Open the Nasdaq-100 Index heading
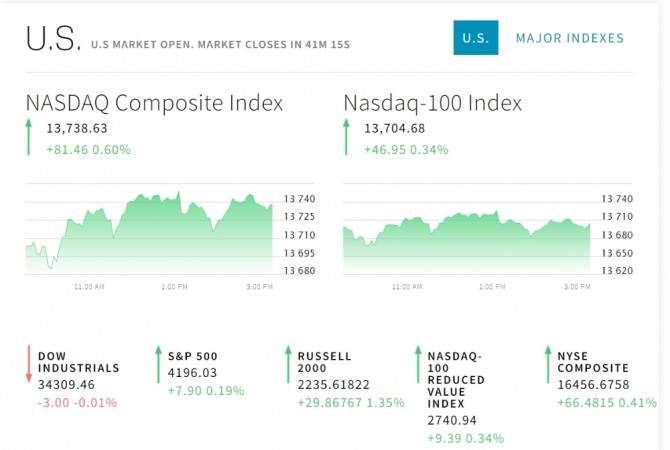This screenshot has height=450, width=670. (x=432, y=103)
